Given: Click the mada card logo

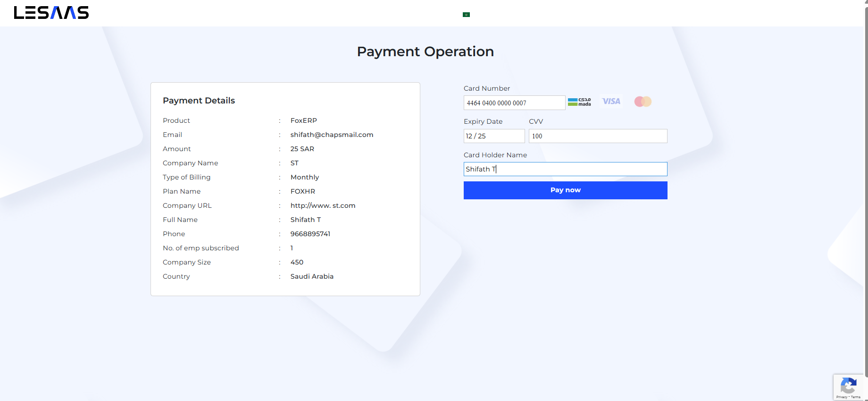Looking at the screenshot, I should point(579,102).
